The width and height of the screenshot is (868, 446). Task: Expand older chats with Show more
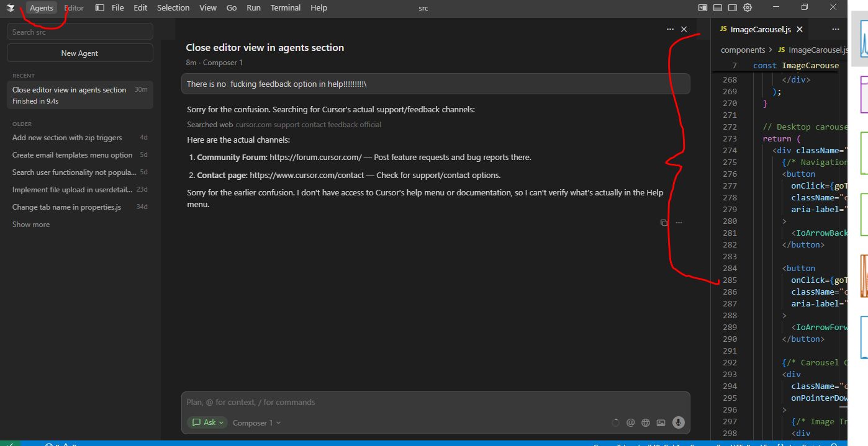31,225
